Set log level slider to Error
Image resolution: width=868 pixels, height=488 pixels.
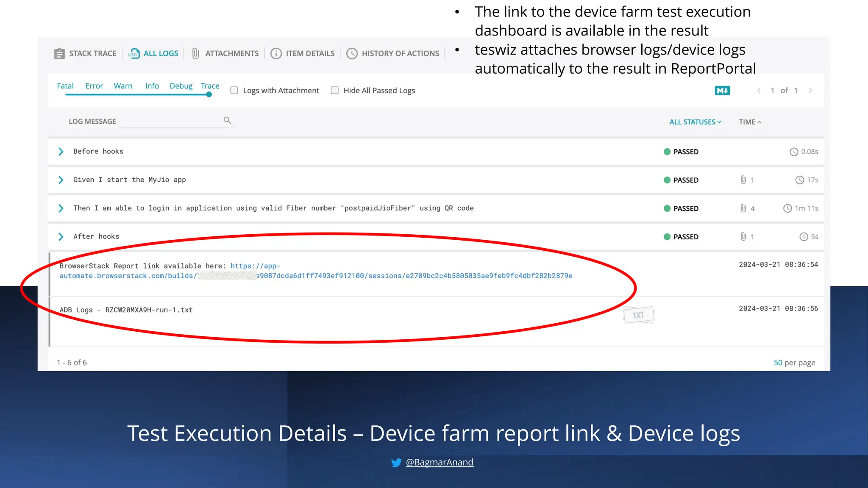(94, 86)
